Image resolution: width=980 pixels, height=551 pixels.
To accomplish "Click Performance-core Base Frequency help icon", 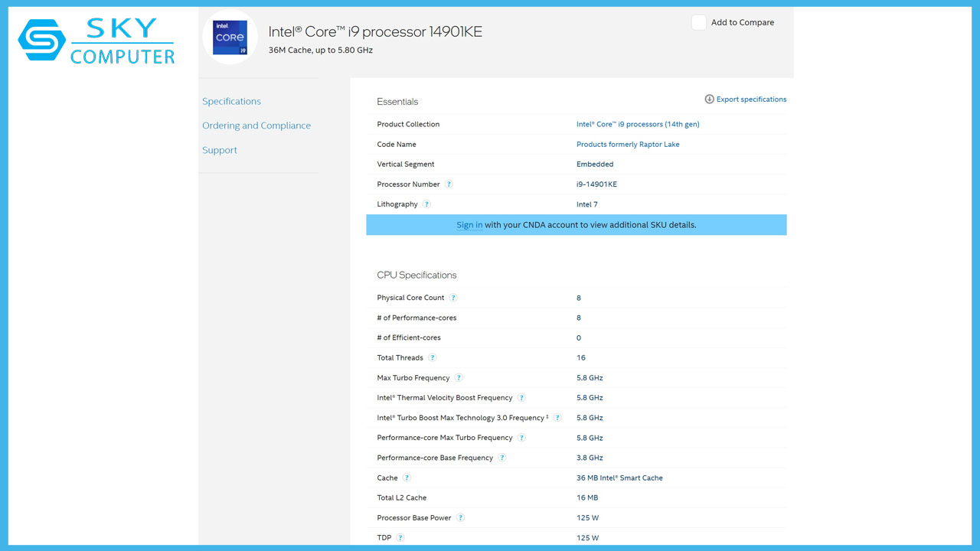I will pyautogui.click(x=502, y=458).
